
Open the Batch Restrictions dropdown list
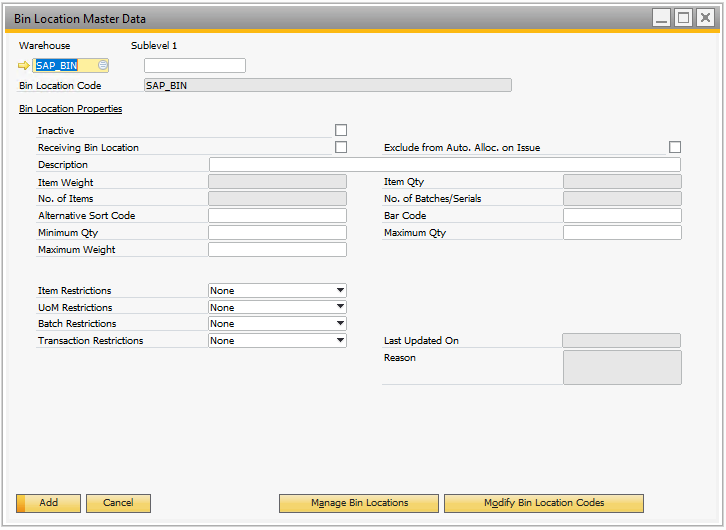(x=340, y=324)
